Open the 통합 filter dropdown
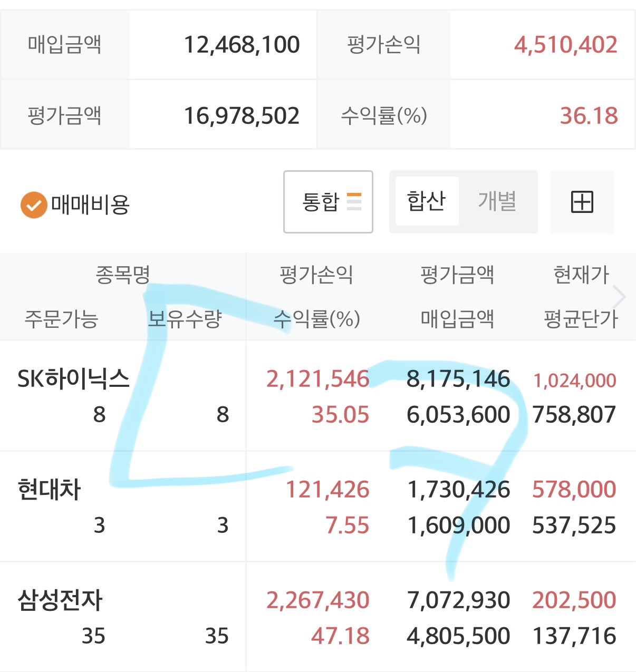This screenshot has width=636, height=672. [327, 202]
